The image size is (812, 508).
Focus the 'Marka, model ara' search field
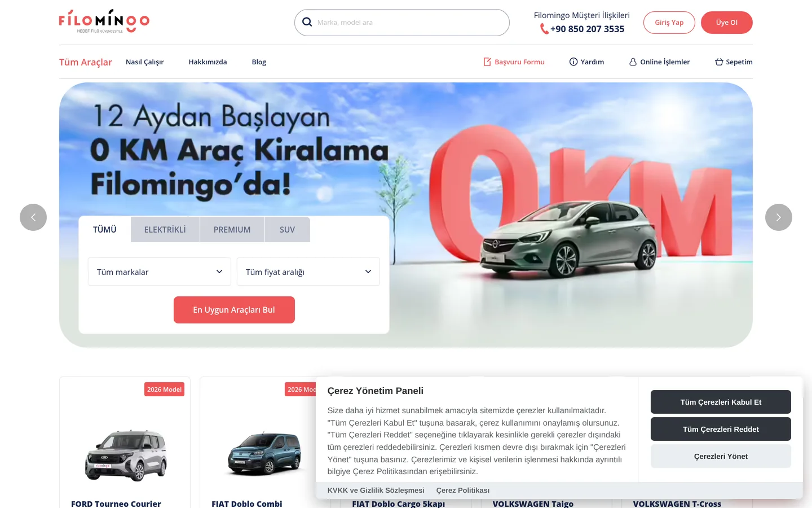pyautogui.click(x=402, y=23)
